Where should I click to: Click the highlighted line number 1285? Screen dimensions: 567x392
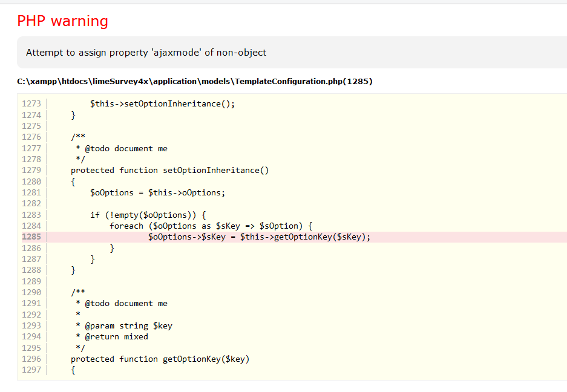[31, 237]
